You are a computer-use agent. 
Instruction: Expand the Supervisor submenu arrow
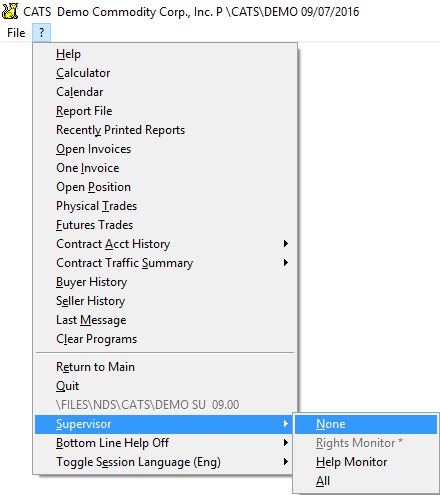[x=286, y=424]
